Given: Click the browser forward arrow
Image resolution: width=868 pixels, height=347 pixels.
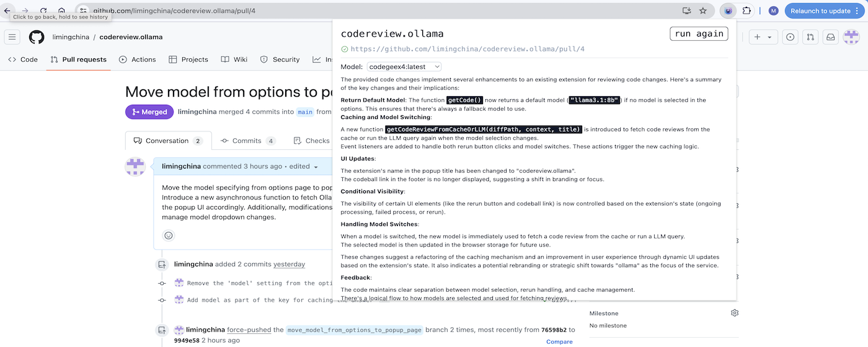Looking at the screenshot, I should click(25, 11).
